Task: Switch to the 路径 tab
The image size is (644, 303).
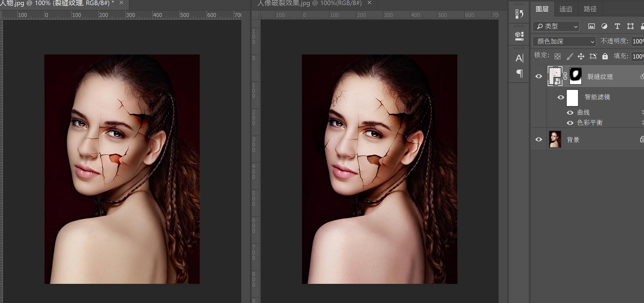Action: tap(590, 9)
